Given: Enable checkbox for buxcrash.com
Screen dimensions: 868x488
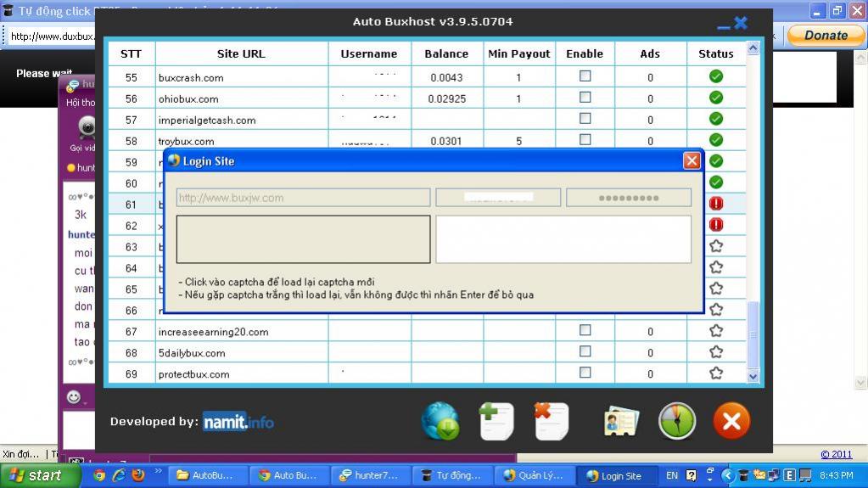Looking at the screenshot, I should click(x=585, y=76).
